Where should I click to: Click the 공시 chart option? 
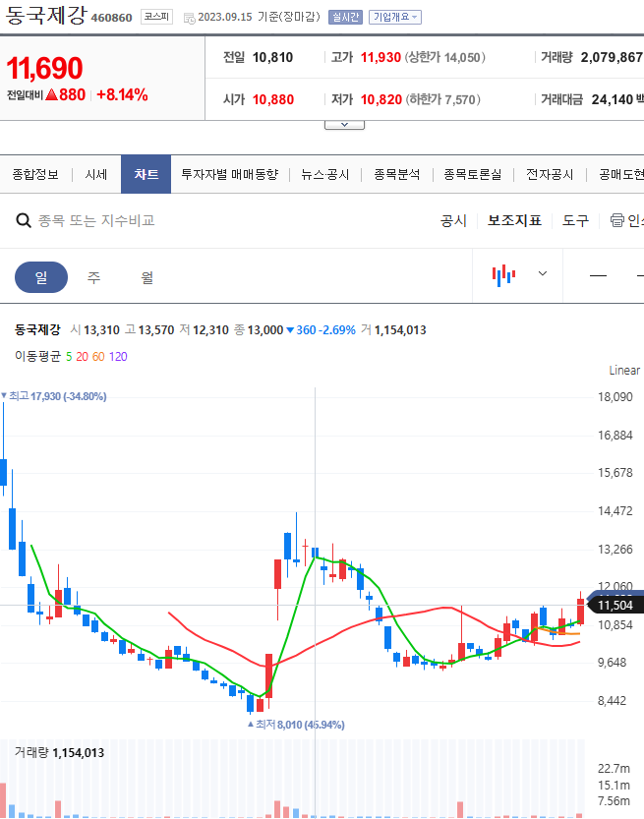pos(453,220)
